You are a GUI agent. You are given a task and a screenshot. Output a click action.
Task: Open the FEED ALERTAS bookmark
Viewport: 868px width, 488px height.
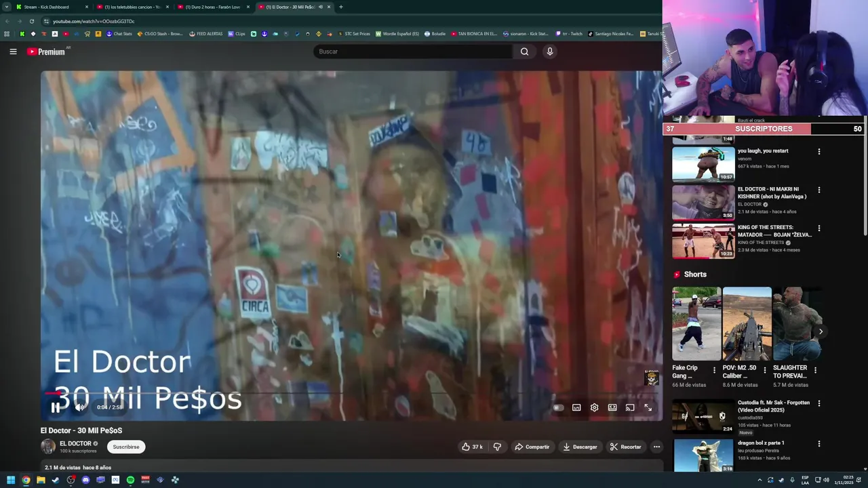[205, 34]
